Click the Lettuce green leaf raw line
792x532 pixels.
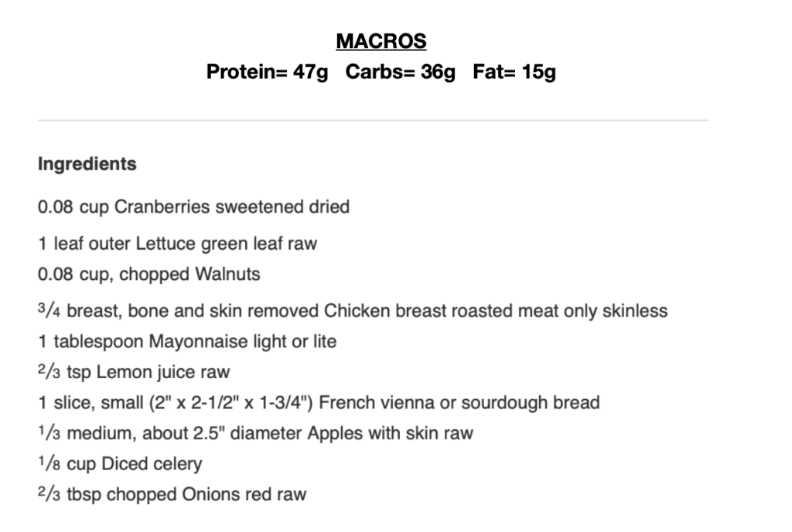[177, 244]
